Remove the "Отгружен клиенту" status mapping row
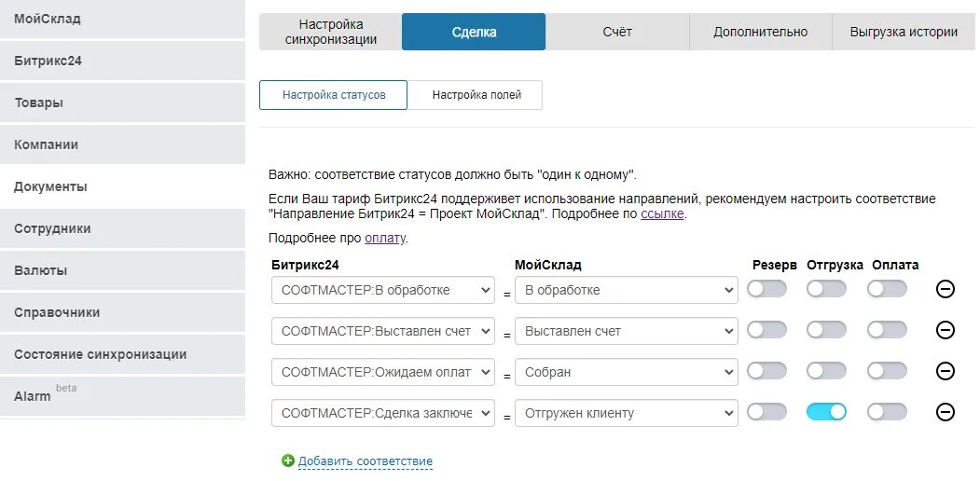Viewport: 980px width, 481px height. pyautogui.click(x=945, y=413)
